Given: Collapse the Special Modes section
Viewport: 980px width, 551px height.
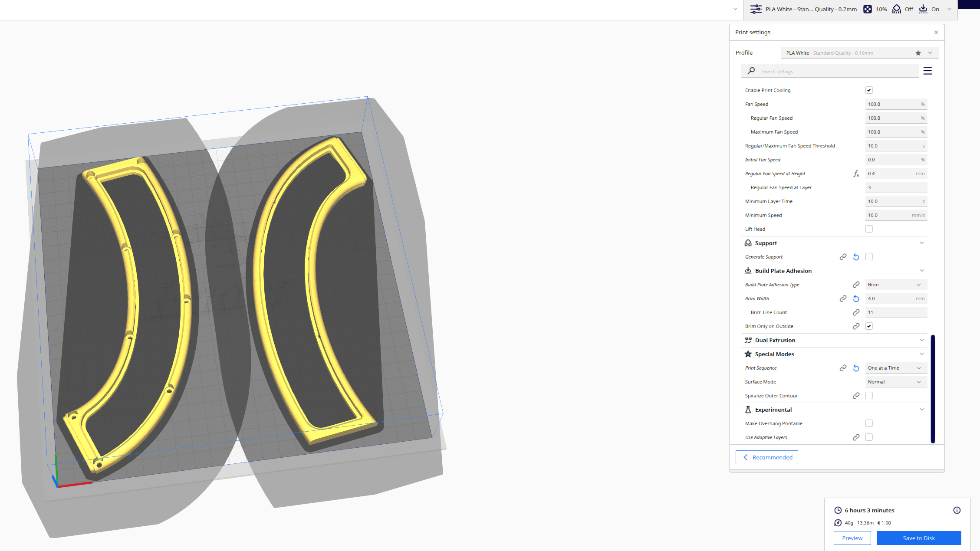Looking at the screenshot, I should pos(922,354).
